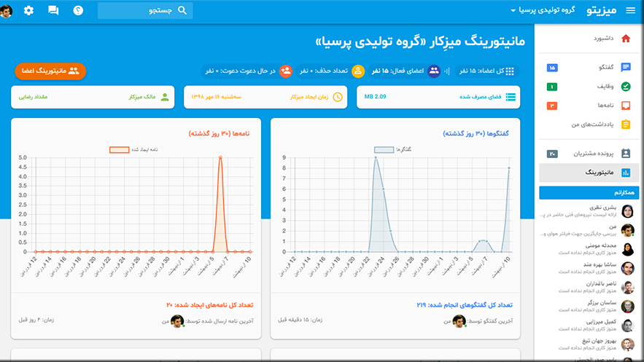Click the مانیتورینگ اعضا orange button
Screen dimensions: 644x362
point(50,71)
